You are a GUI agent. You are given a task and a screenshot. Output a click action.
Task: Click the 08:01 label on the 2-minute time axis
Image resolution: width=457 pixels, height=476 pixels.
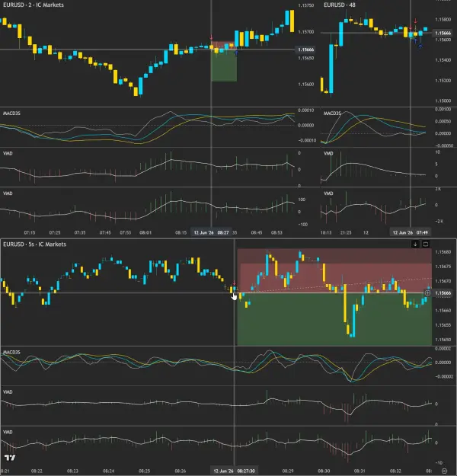[145, 232]
